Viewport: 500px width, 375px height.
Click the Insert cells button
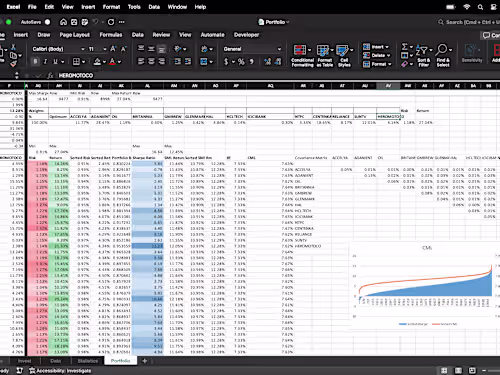pos(376,47)
